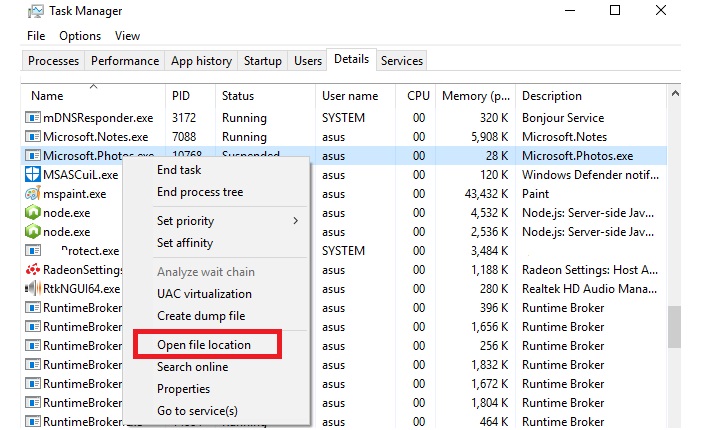Switch to the App history tab
The width and height of the screenshot is (701, 430).
click(x=201, y=61)
